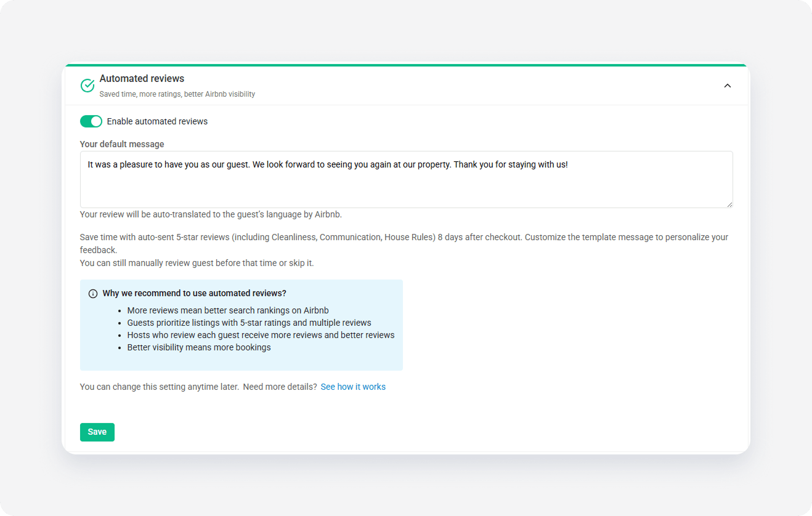Open the See how it works link
This screenshot has width=812, height=516.
pos(353,387)
